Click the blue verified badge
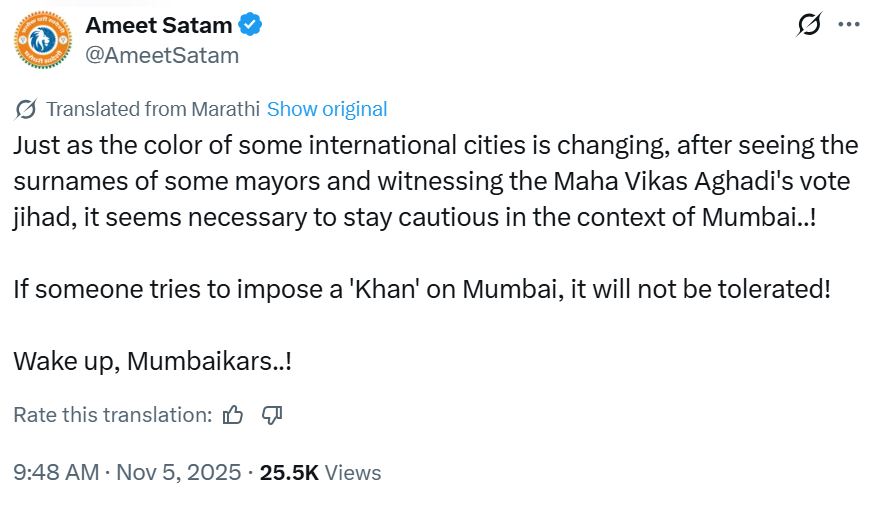The height and width of the screenshot is (509, 885). click(x=249, y=26)
